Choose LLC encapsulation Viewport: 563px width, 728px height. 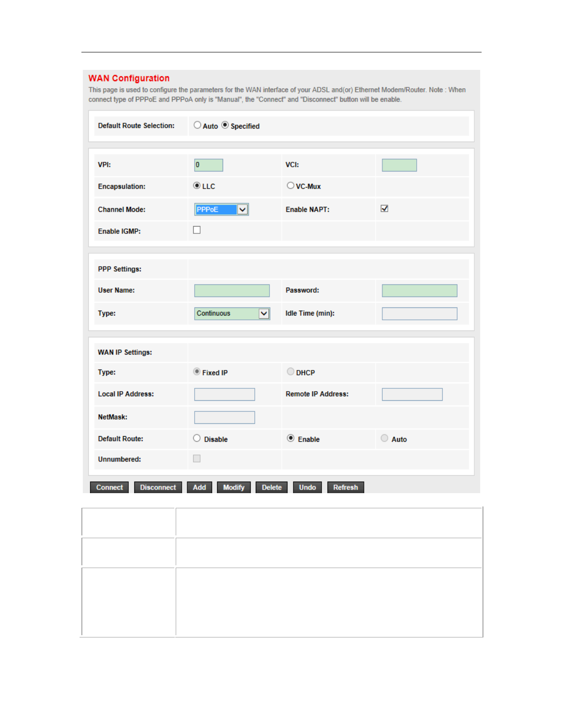tap(197, 186)
